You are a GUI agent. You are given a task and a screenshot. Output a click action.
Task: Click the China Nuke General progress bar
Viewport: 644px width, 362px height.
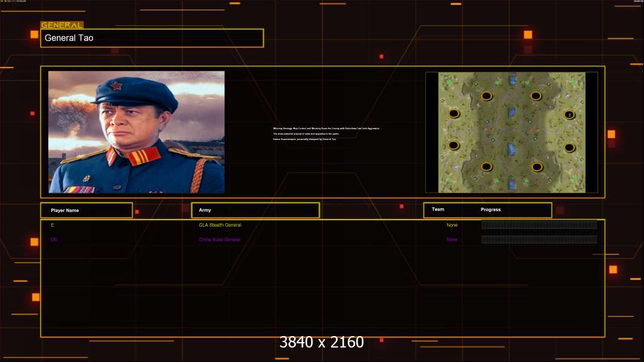point(539,240)
